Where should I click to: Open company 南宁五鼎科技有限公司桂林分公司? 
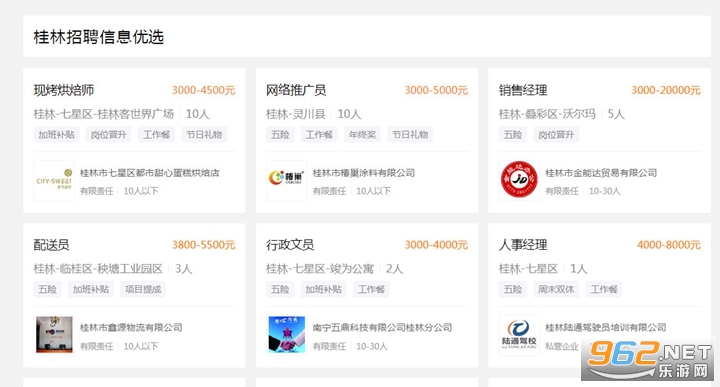coord(382,328)
